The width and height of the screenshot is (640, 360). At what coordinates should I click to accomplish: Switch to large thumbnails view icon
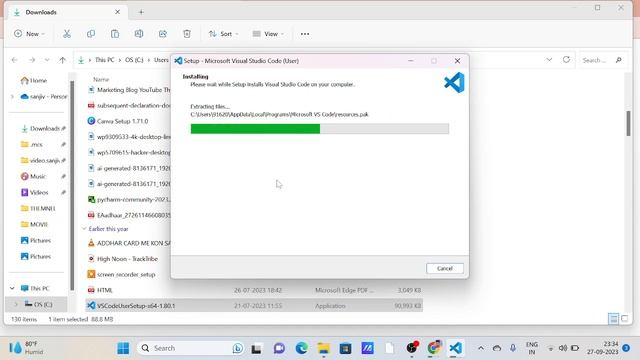(624, 319)
